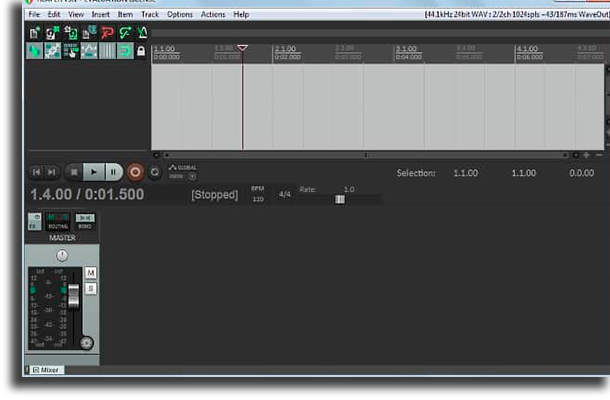
Task: Click the Master pan knob
Action: click(62, 255)
